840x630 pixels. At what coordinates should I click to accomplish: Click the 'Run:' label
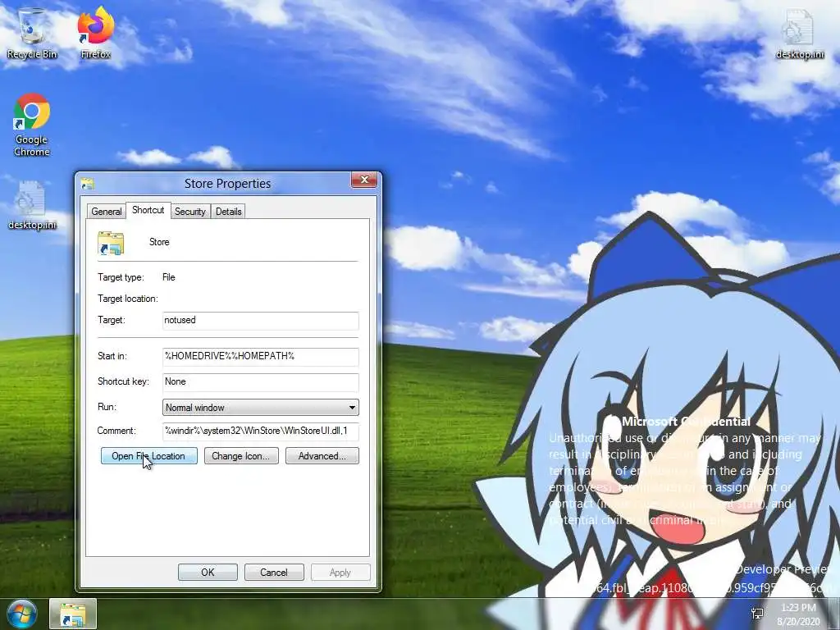click(107, 407)
